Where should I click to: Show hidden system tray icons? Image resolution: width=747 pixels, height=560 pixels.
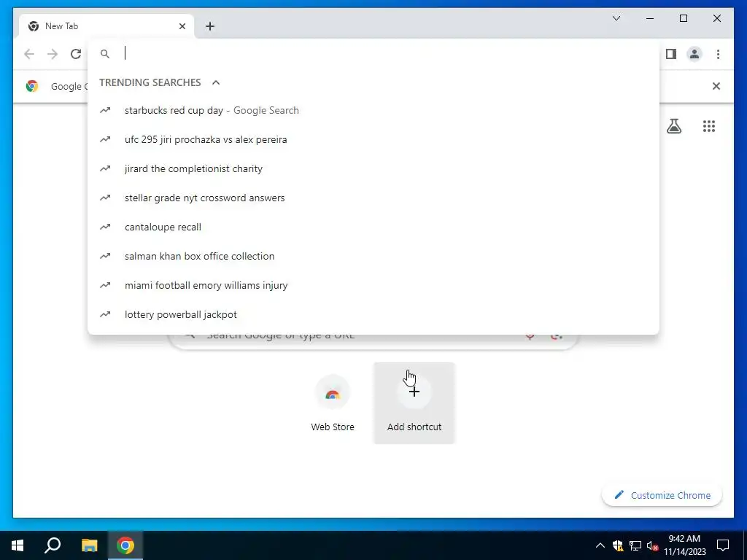(600, 545)
